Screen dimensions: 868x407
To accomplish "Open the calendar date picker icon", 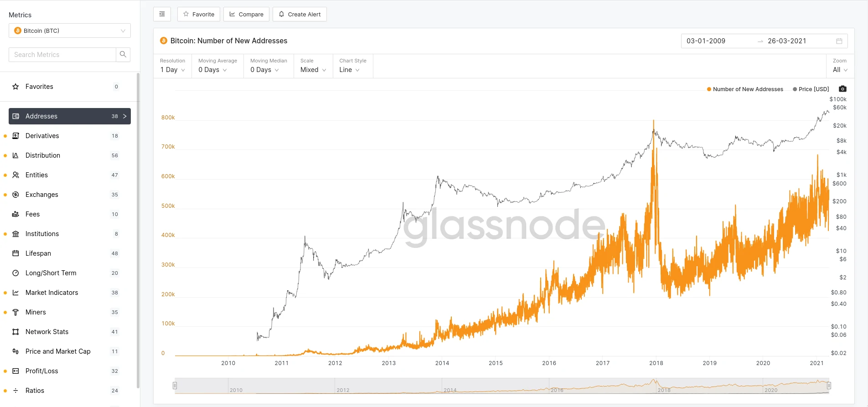I will [839, 41].
